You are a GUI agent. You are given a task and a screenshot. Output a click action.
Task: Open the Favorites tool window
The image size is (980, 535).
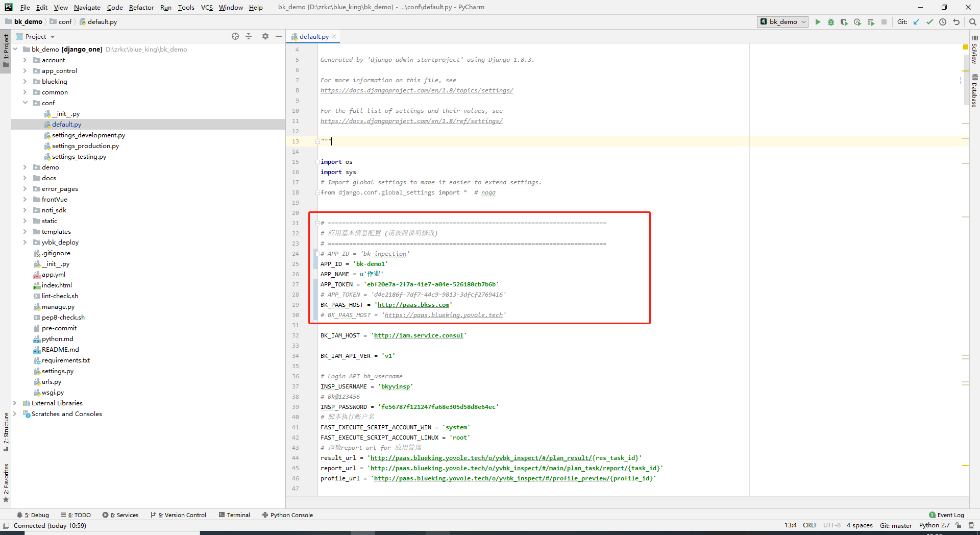click(6, 482)
